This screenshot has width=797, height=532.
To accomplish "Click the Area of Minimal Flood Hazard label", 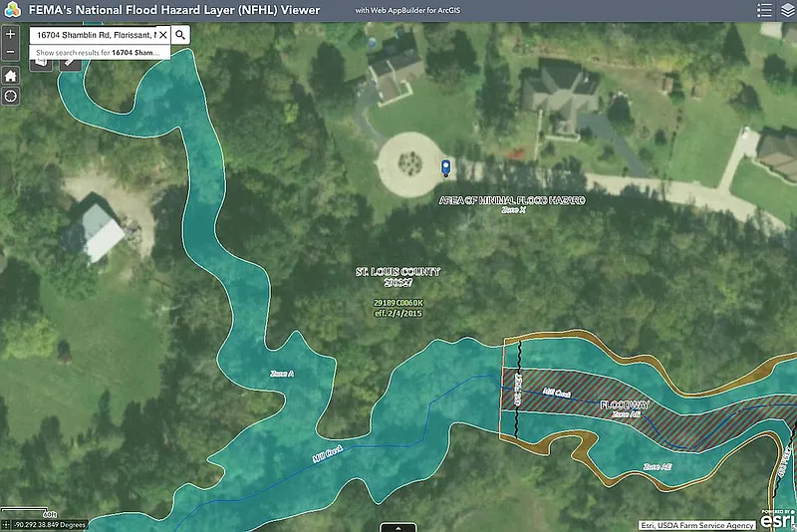I will click(x=512, y=200).
